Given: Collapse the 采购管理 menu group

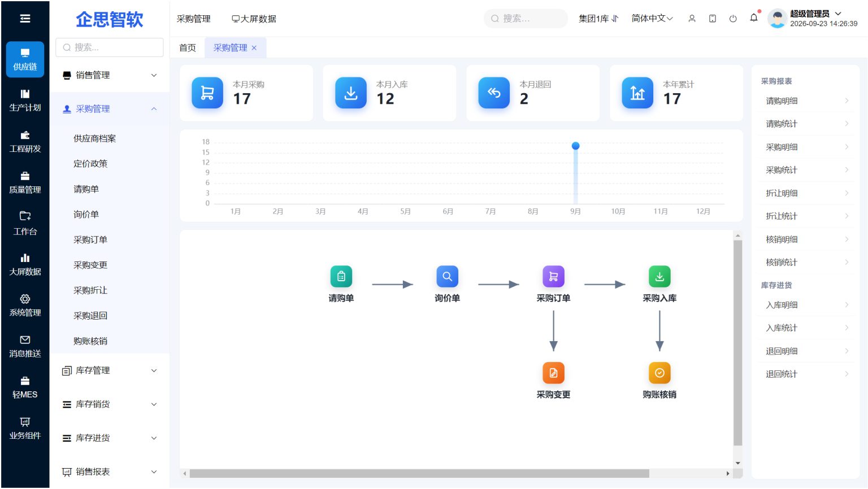Looking at the screenshot, I should click(x=110, y=109).
